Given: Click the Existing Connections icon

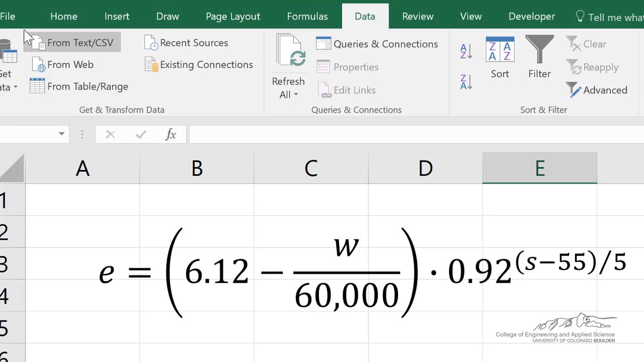Looking at the screenshot, I should tap(151, 65).
